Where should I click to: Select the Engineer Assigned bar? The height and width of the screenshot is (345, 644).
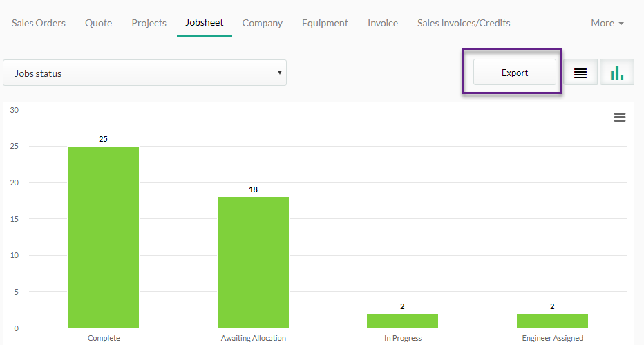click(x=552, y=321)
